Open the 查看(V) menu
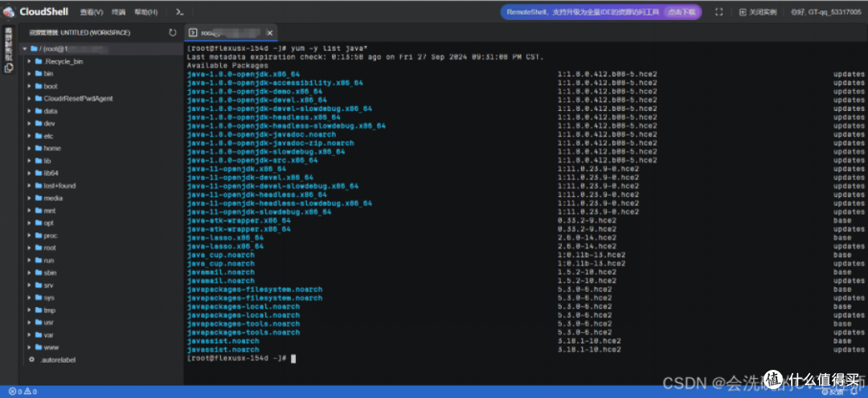 tap(92, 11)
